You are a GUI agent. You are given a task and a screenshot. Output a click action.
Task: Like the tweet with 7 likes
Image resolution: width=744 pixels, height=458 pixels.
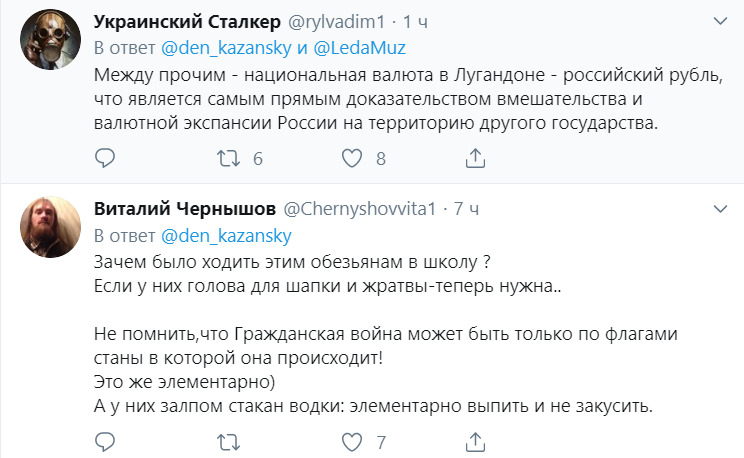(x=351, y=441)
